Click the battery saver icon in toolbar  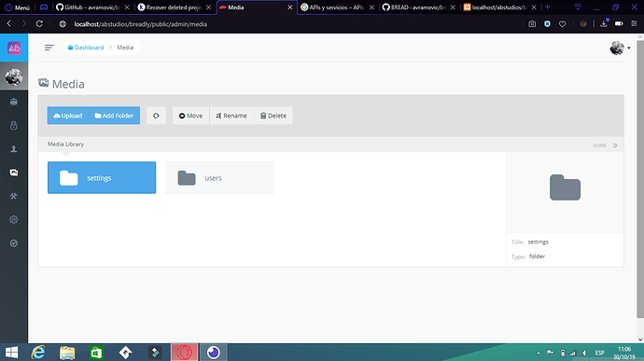(619, 24)
